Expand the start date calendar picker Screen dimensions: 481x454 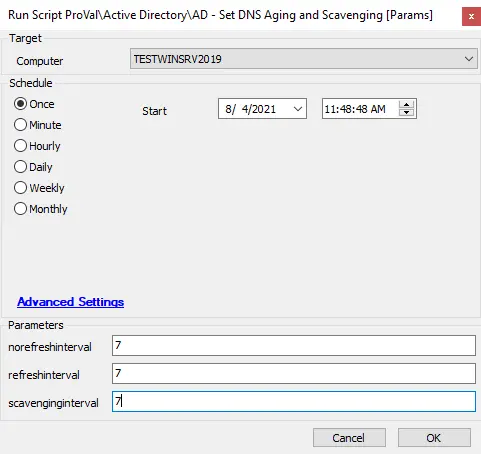pos(298,109)
